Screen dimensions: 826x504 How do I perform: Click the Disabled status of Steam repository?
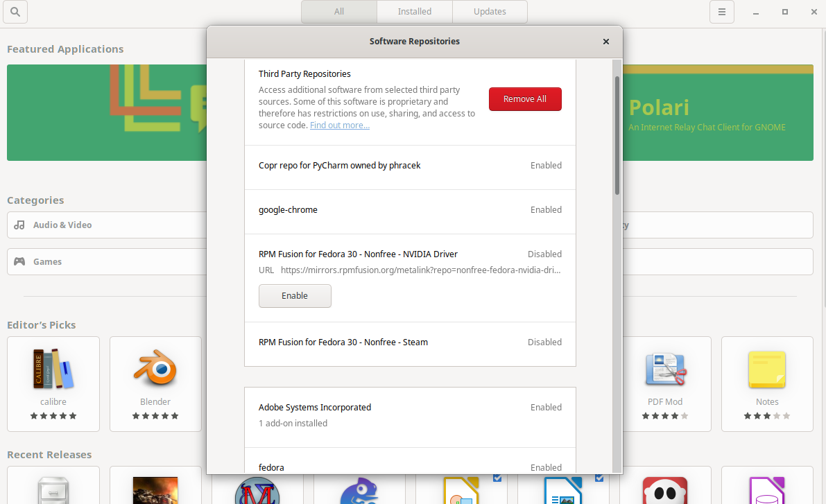(544, 342)
